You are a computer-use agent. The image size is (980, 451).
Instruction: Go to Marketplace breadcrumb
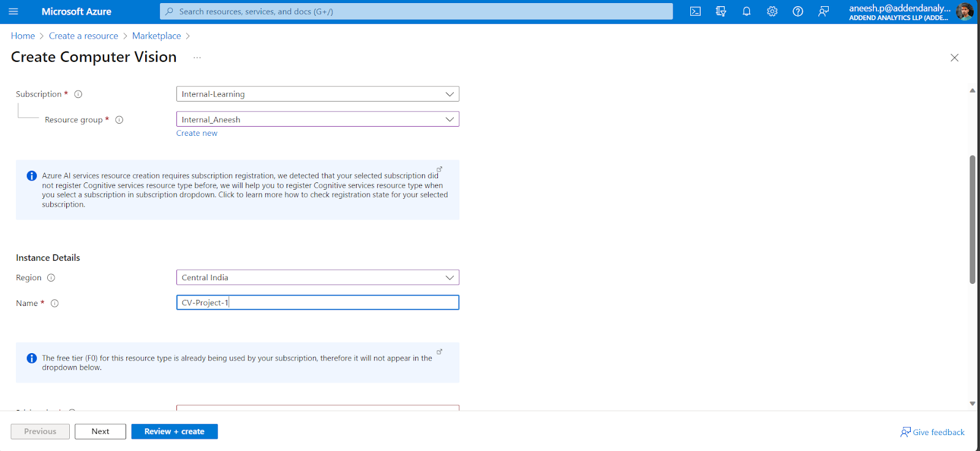157,36
